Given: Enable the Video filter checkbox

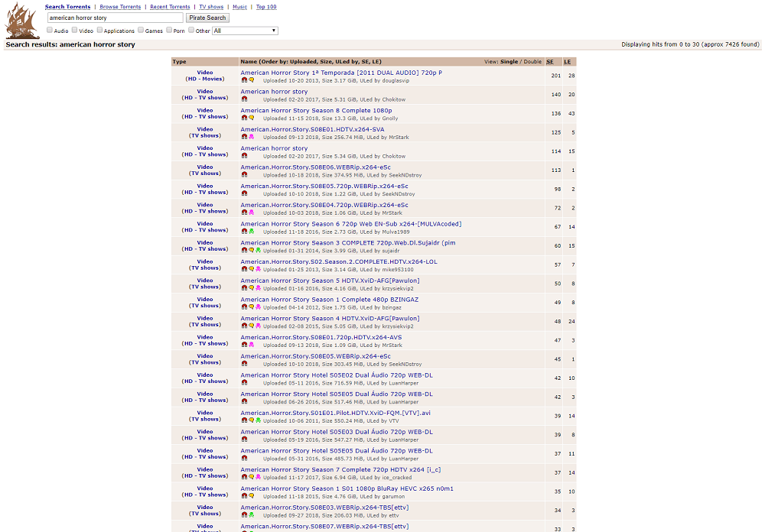Looking at the screenshot, I should pyautogui.click(x=75, y=31).
